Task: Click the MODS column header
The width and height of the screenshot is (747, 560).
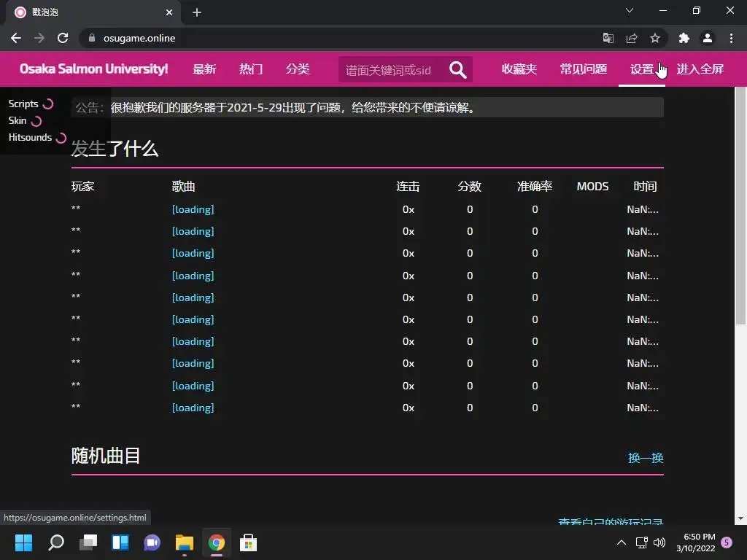Action: (x=592, y=187)
